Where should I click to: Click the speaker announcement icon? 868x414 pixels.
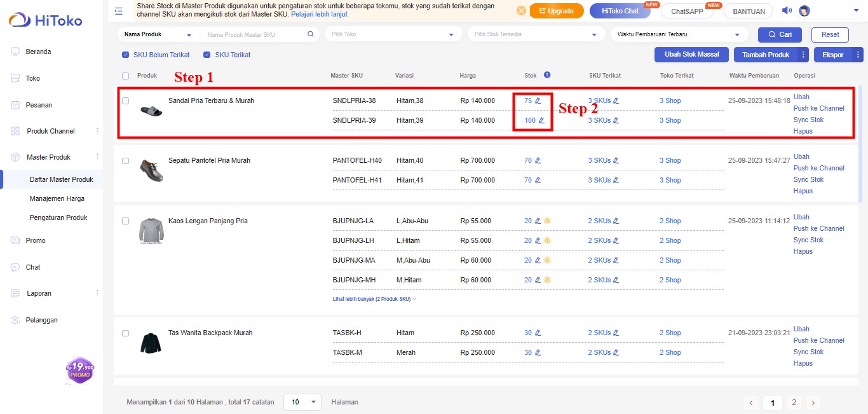pyautogui.click(x=787, y=10)
